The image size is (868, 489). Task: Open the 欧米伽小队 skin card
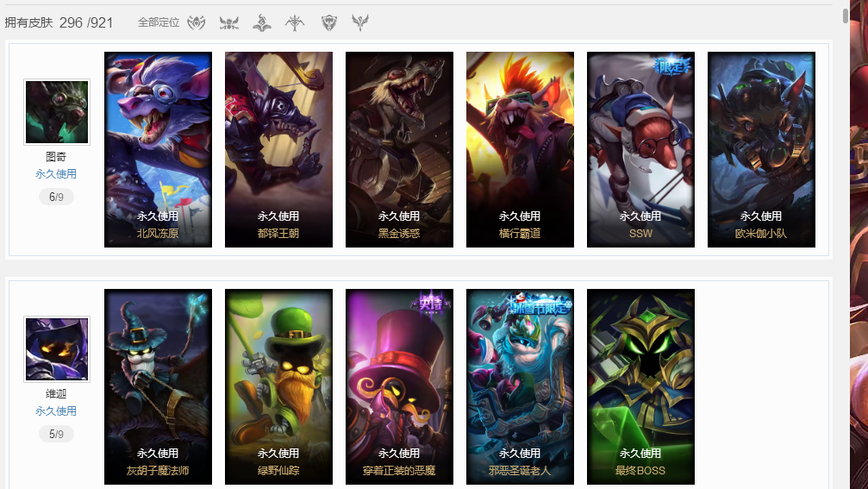pyautogui.click(x=762, y=149)
